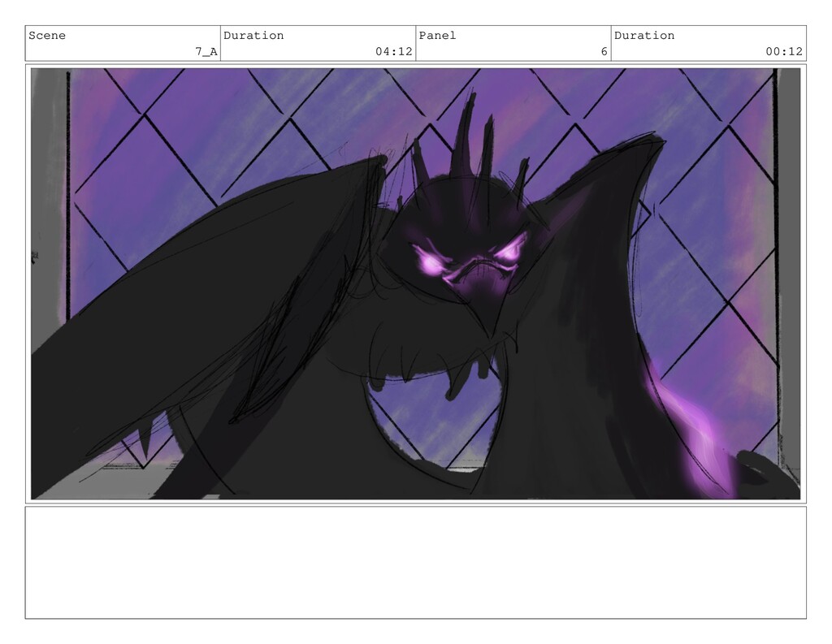The height and width of the screenshot is (644, 832).
Task: Click the panel duration value '00:12'
Action: coord(784,51)
